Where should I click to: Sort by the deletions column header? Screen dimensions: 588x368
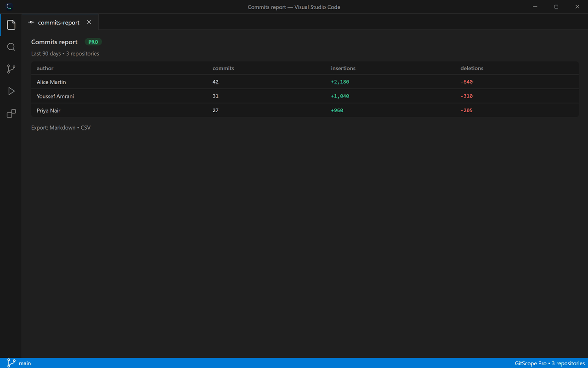click(x=472, y=68)
